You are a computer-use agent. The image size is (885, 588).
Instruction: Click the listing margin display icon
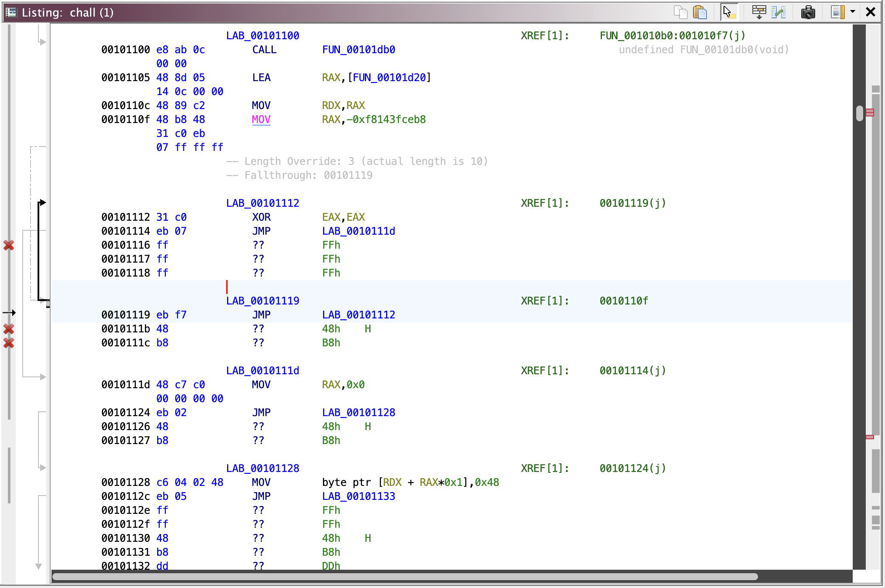837,12
